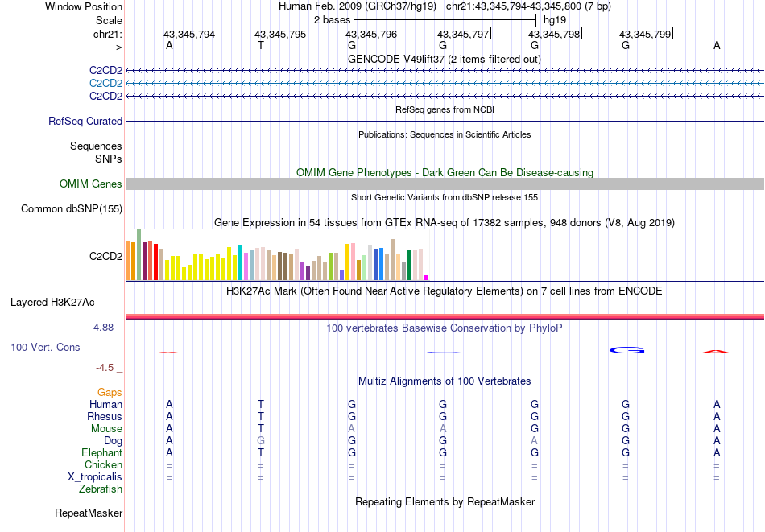Click the hg19 label beside the scale bar
This screenshot has width=765, height=532.
[555, 20]
